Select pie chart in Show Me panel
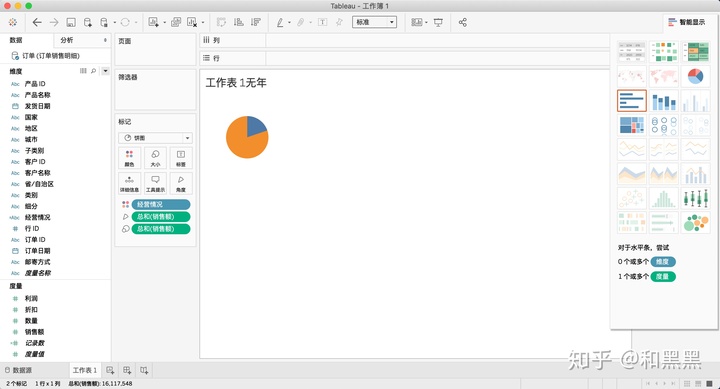 tap(695, 76)
